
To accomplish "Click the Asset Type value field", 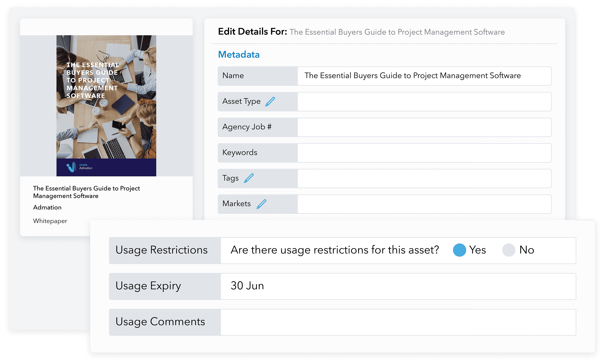I will [x=424, y=102].
